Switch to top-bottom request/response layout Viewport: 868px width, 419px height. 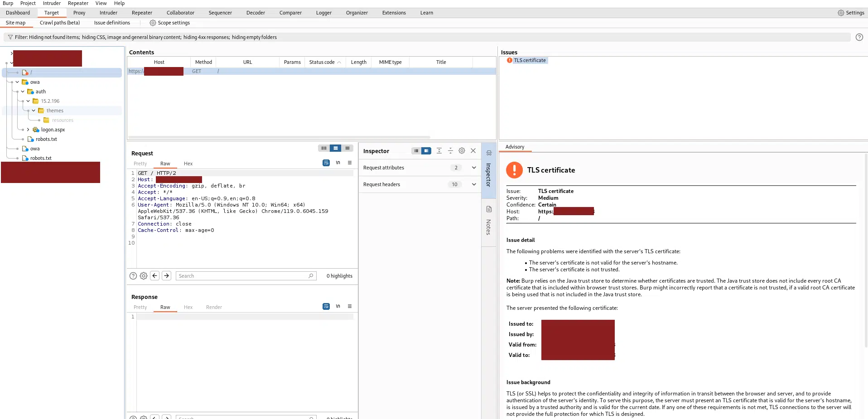pos(336,148)
